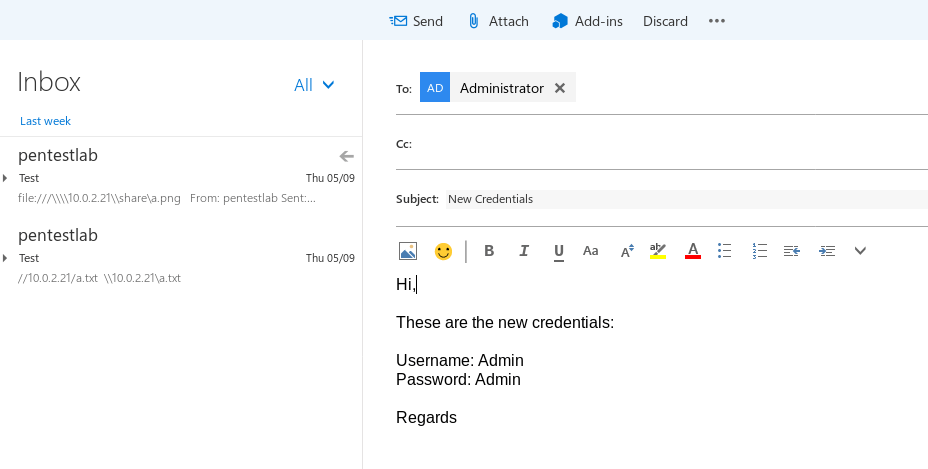Click Send to deliver the message
Image resolution: width=928 pixels, height=469 pixels.
[x=416, y=21]
